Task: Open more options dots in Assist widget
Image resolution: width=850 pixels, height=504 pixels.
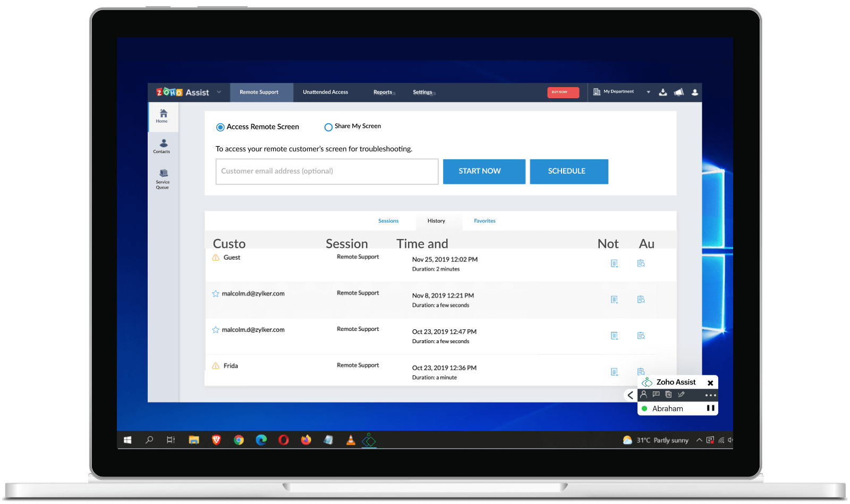Action: (x=711, y=395)
